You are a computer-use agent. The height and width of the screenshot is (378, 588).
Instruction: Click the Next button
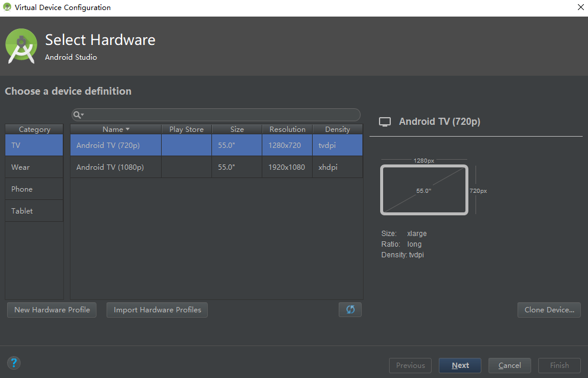pos(460,365)
